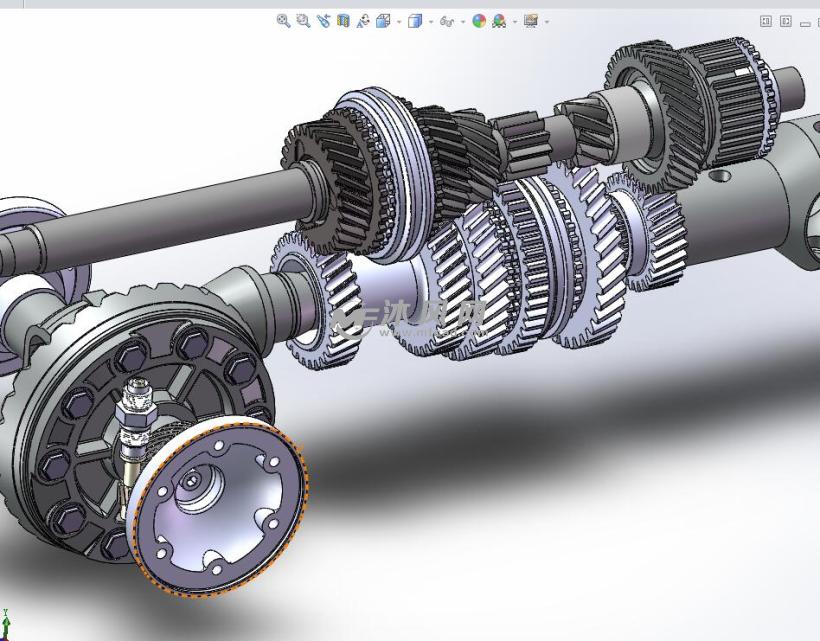Click the Apply Scene icon
Viewport: 820px width, 641px height.
[x=499, y=21]
